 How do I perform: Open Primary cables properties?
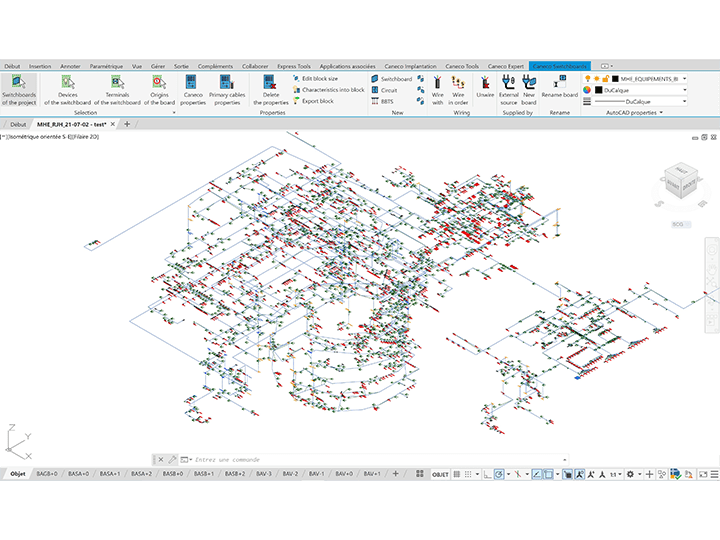[x=226, y=88]
